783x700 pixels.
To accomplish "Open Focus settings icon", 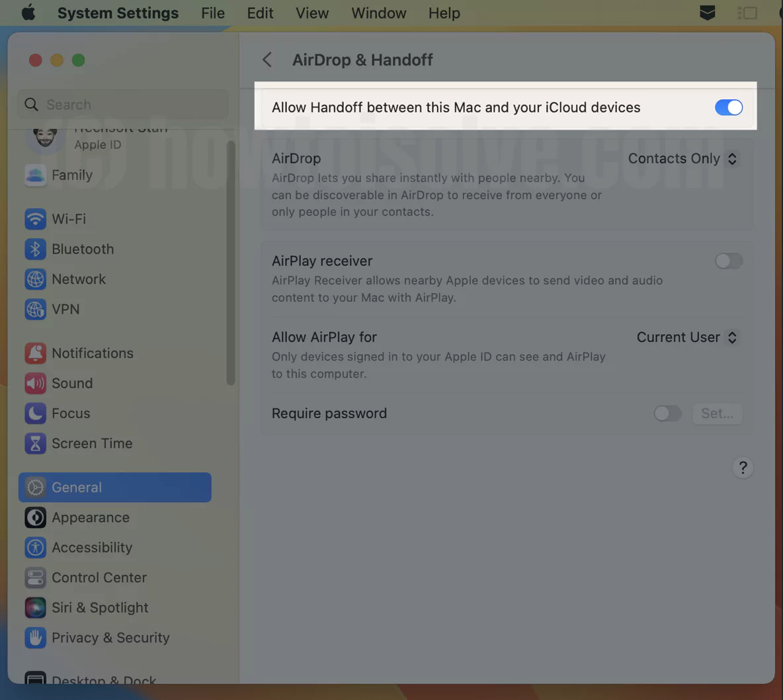I will [35, 414].
